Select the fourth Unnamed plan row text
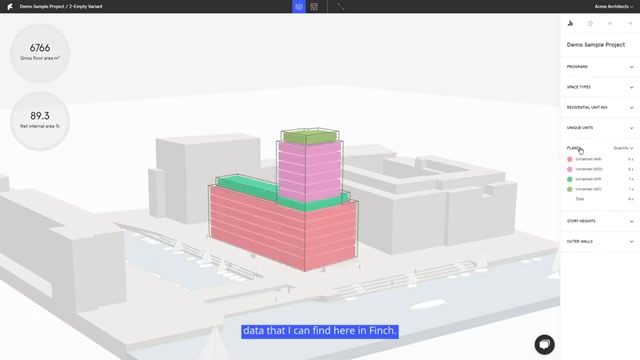 [588, 189]
